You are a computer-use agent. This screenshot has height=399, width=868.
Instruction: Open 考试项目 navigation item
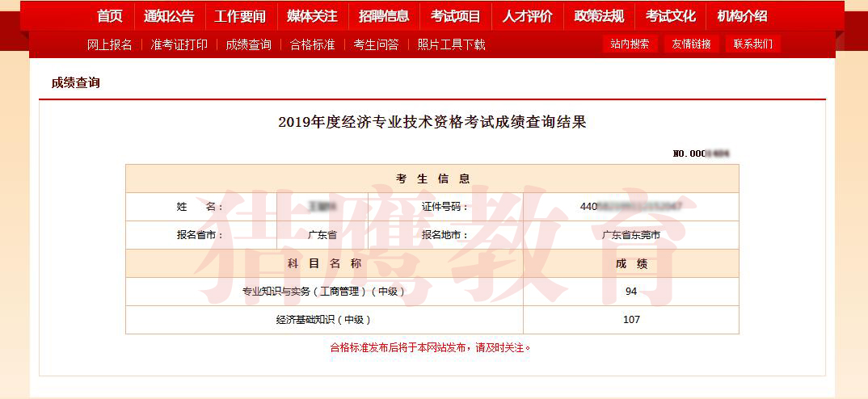[x=455, y=16]
